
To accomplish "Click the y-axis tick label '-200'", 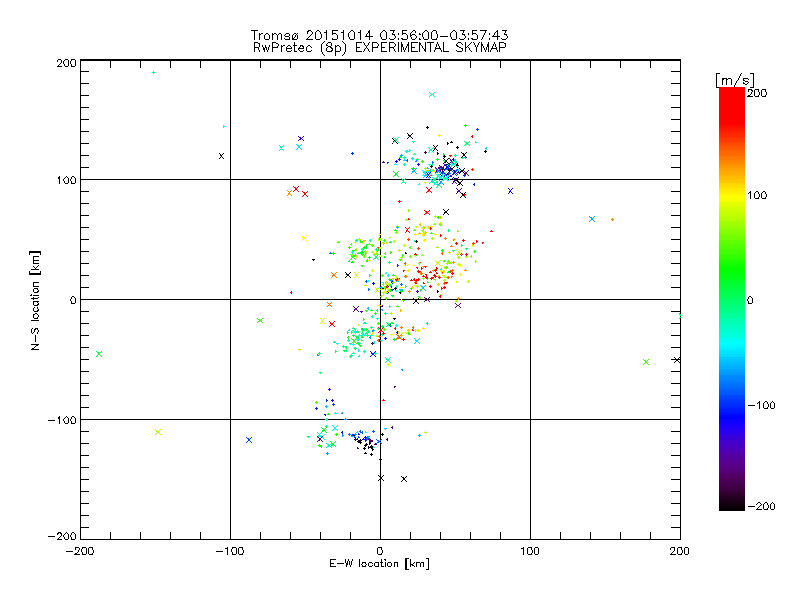I will pyautogui.click(x=62, y=536).
